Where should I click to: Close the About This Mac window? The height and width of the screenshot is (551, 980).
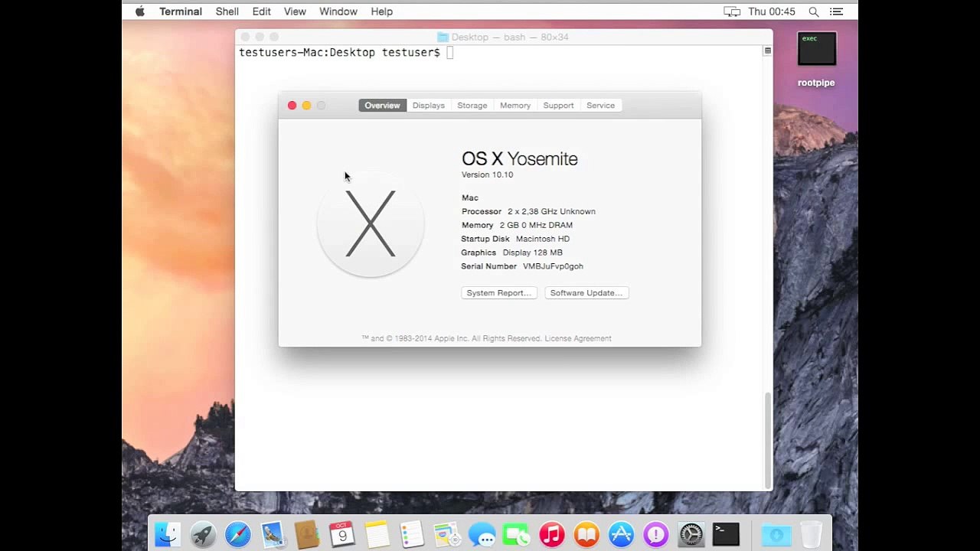(x=292, y=106)
